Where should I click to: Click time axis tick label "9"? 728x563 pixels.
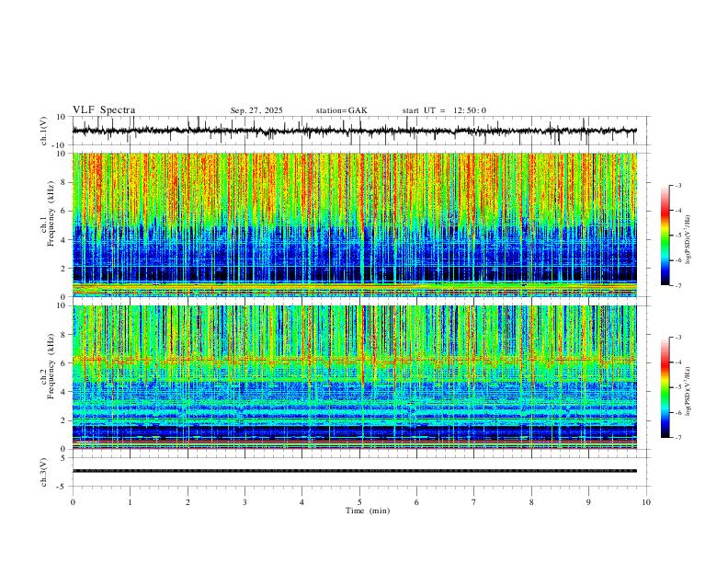tap(588, 502)
